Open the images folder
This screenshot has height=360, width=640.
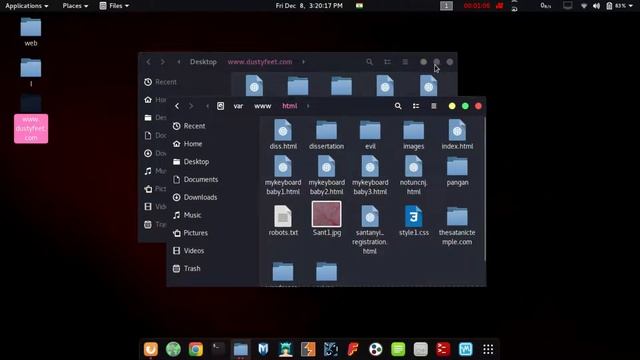point(413,134)
